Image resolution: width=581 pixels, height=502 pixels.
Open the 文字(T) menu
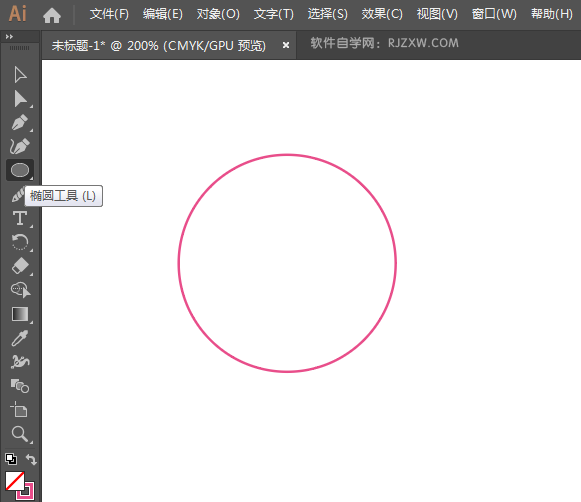(273, 14)
